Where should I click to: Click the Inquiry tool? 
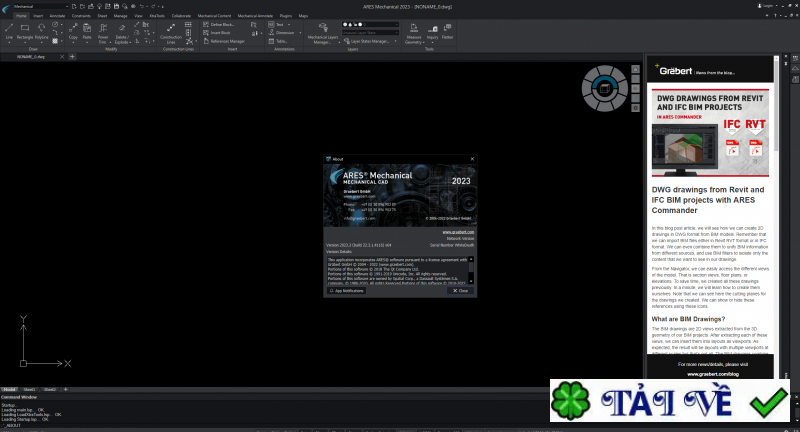point(433,32)
